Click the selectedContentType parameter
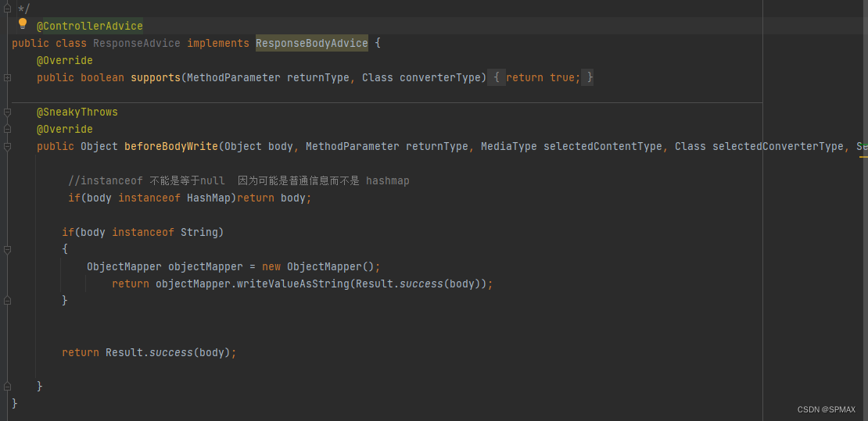This screenshot has height=421, width=868. 603,147
